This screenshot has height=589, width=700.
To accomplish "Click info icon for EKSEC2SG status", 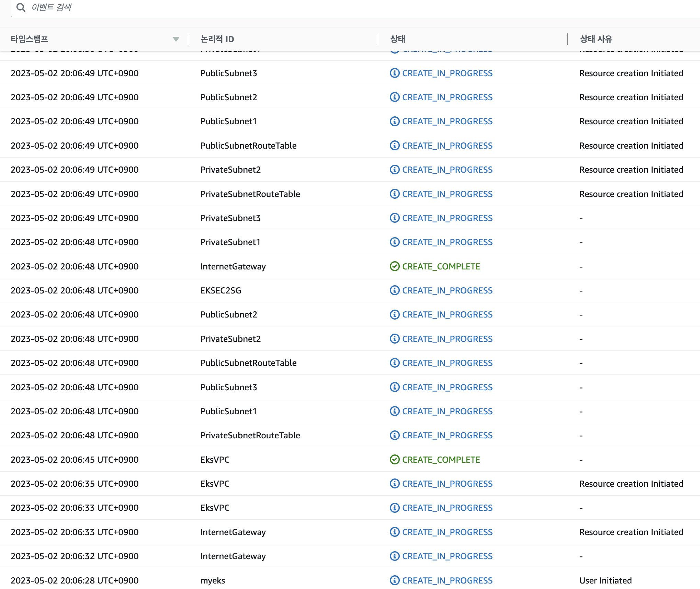I will (395, 290).
